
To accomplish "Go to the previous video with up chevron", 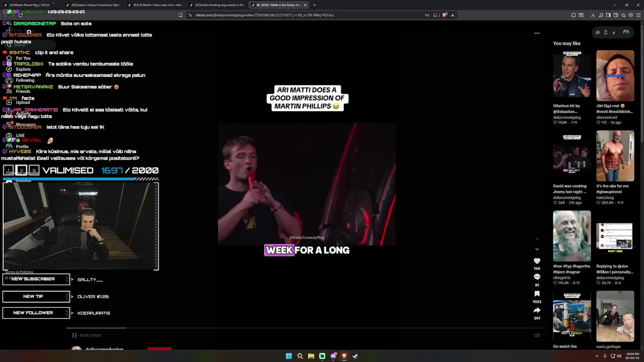I will point(537,239).
